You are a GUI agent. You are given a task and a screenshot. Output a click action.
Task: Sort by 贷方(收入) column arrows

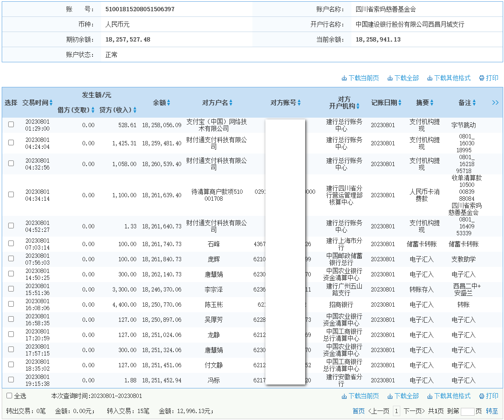(135, 110)
